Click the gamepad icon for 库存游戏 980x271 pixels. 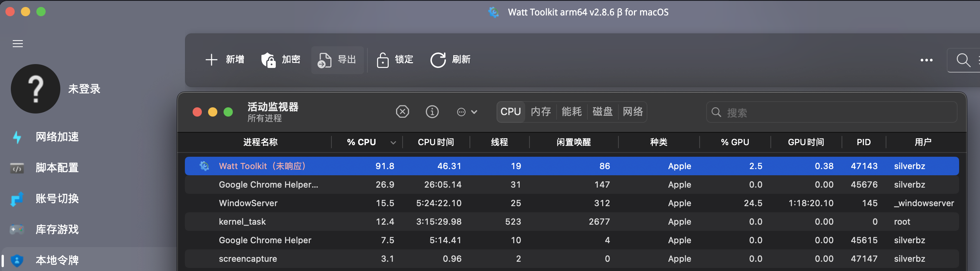click(17, 230)
